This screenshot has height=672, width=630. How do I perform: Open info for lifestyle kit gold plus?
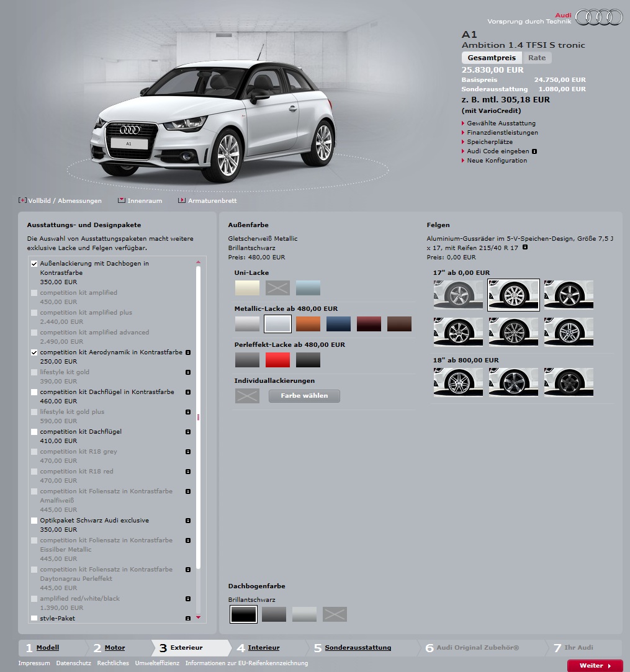pyautogui.click(x=187, y=412)
